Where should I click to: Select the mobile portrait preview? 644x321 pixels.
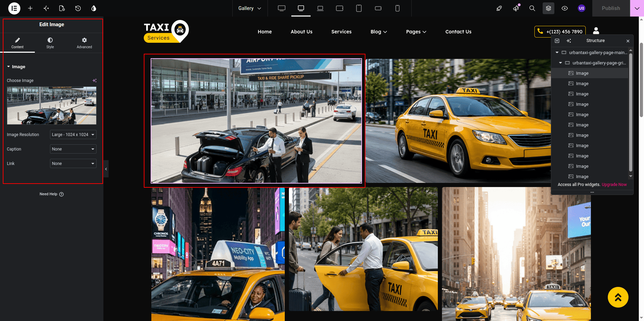point(398,8)
